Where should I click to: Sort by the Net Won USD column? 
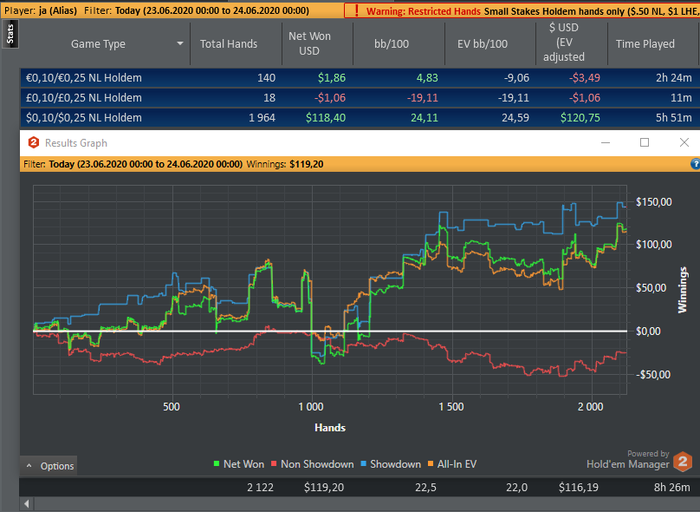309,44
